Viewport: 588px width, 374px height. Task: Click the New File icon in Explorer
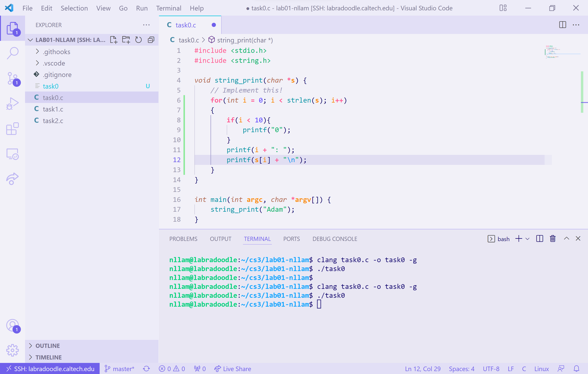[114, 40]
